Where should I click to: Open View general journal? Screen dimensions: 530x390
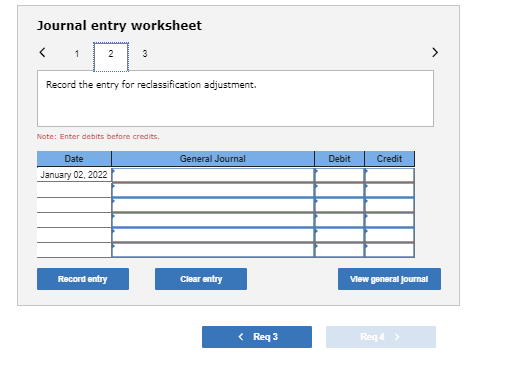[x=389, y=279]
